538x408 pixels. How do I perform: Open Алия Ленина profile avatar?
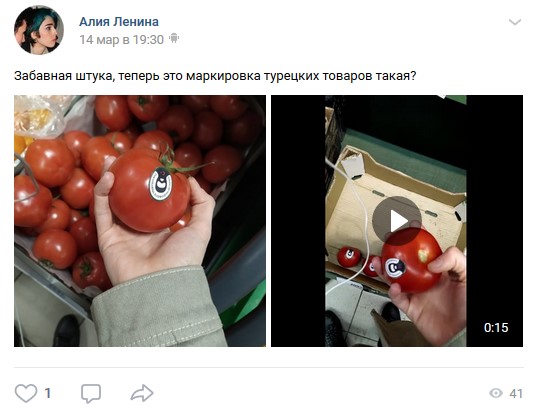pos(39,30)
